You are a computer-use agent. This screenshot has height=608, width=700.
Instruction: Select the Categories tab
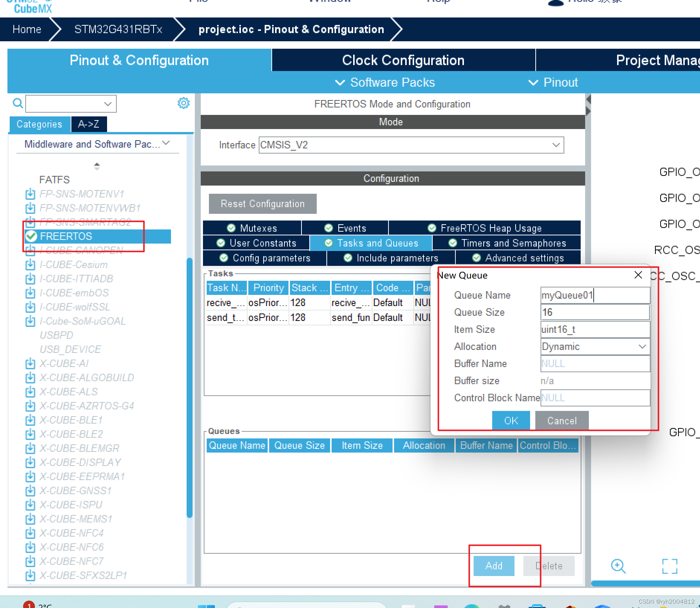click(x=39, y=124)
